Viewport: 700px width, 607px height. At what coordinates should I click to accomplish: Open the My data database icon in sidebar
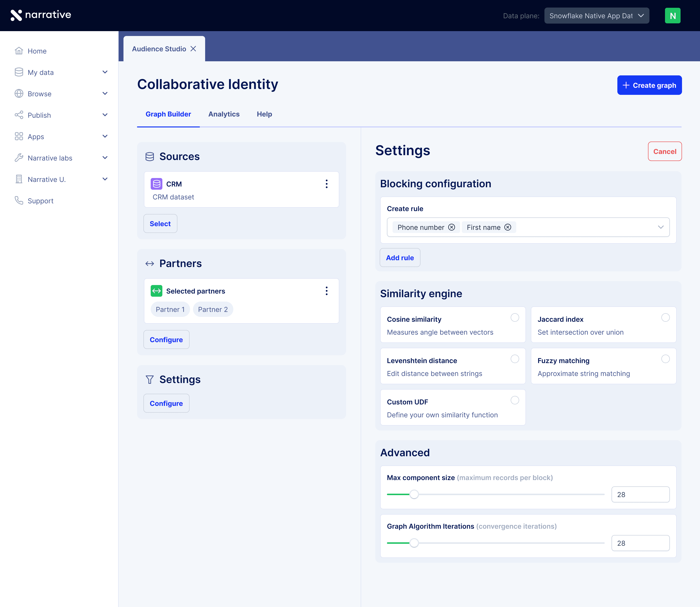click(x=19, y=72)
